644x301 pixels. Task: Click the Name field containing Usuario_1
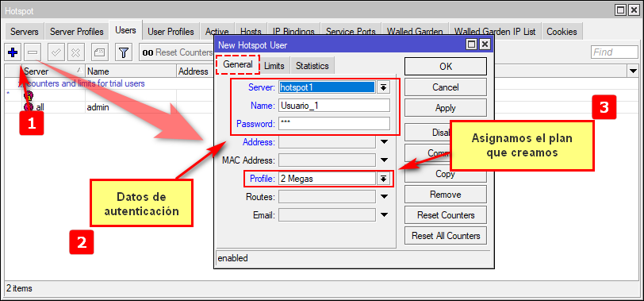334,106
